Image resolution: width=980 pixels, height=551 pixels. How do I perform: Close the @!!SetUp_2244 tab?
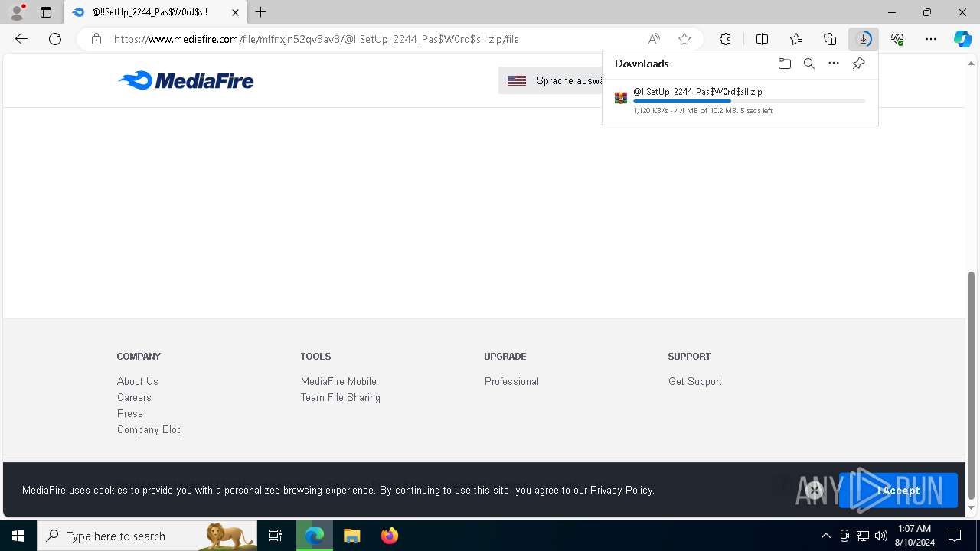235,12
